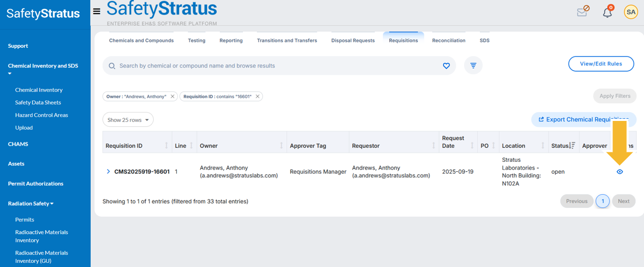Viewport: 644px width, 267px height.
Task: Open the mail messages icon
Action: (583, 11)
